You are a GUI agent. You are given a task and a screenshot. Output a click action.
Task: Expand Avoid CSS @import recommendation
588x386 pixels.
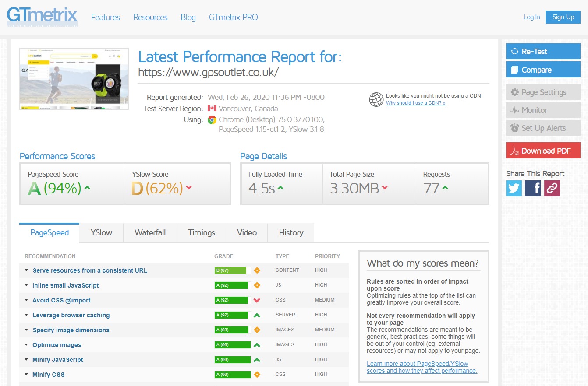61,300
